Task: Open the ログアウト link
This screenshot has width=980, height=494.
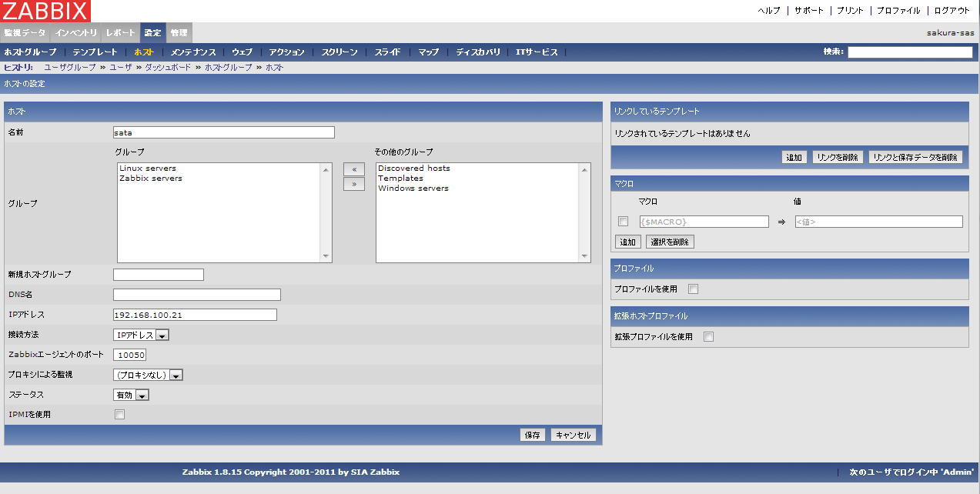Action: [952, 11]
